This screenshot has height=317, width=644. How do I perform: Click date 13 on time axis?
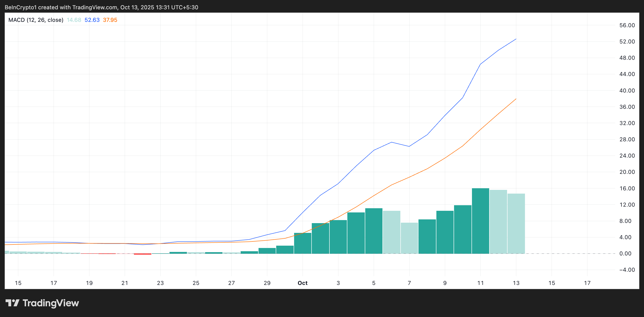click(516, 283)
